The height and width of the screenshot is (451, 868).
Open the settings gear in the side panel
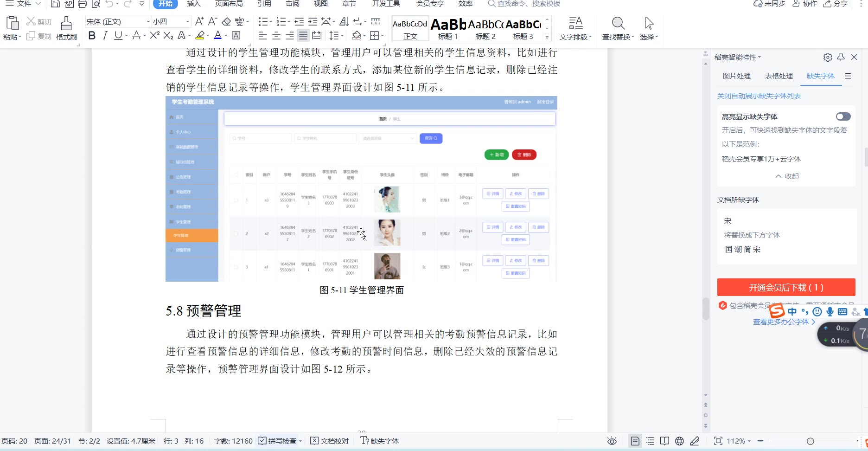828,57
